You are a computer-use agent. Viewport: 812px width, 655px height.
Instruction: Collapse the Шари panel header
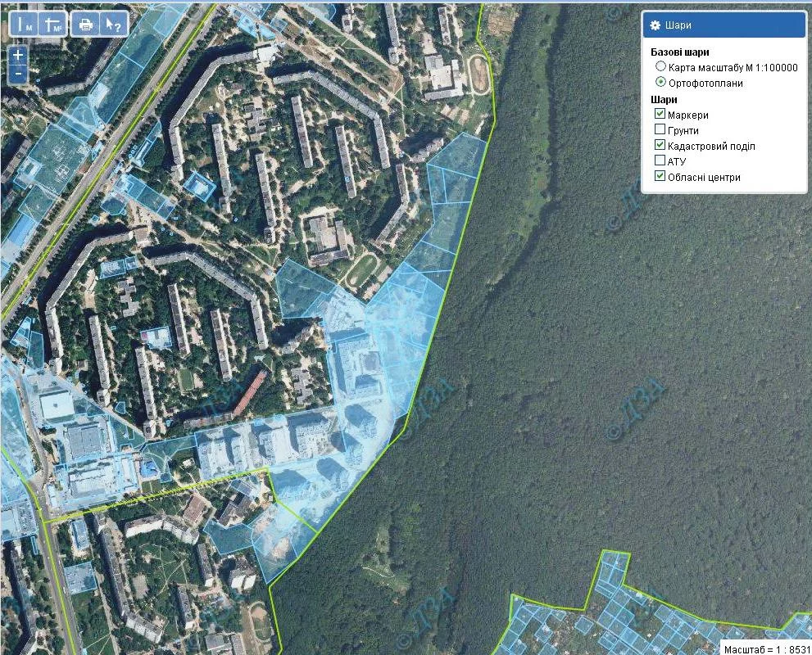[724, 25]
